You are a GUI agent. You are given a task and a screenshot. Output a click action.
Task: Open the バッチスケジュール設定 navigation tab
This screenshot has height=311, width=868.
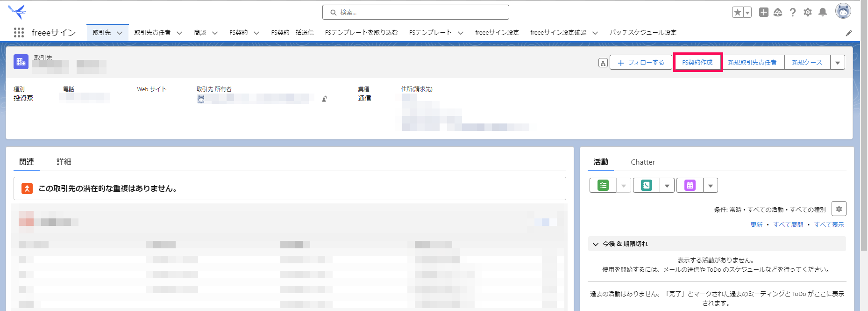pyautogui.click(x=643, y=33)
